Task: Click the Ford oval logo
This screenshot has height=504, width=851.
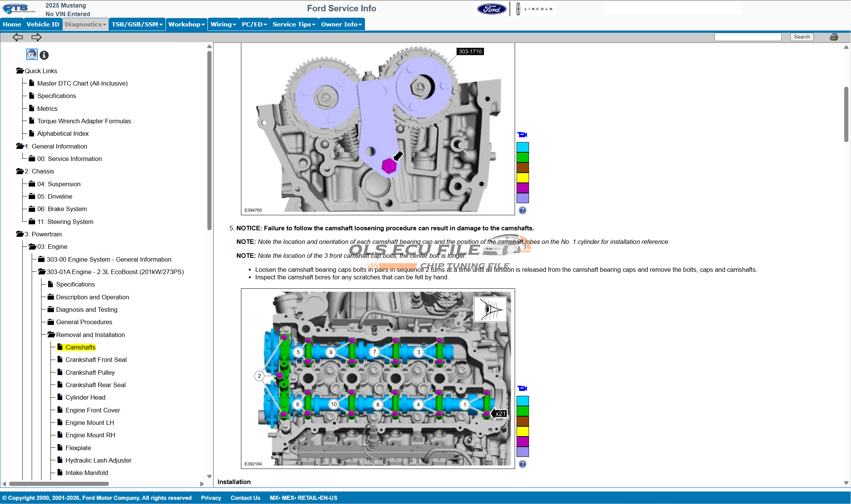Action: pyautogui.click(x=492, y=9)
